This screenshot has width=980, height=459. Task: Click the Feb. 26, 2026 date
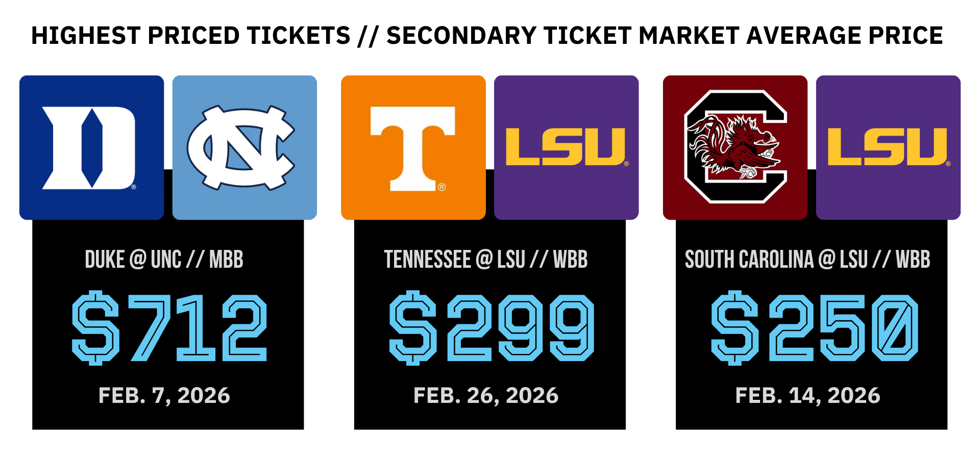click(x=486, y=396)
